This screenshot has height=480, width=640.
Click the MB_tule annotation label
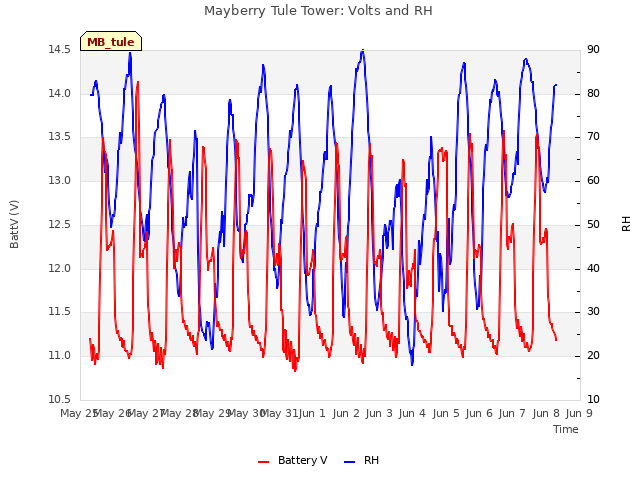click(111, 41)
